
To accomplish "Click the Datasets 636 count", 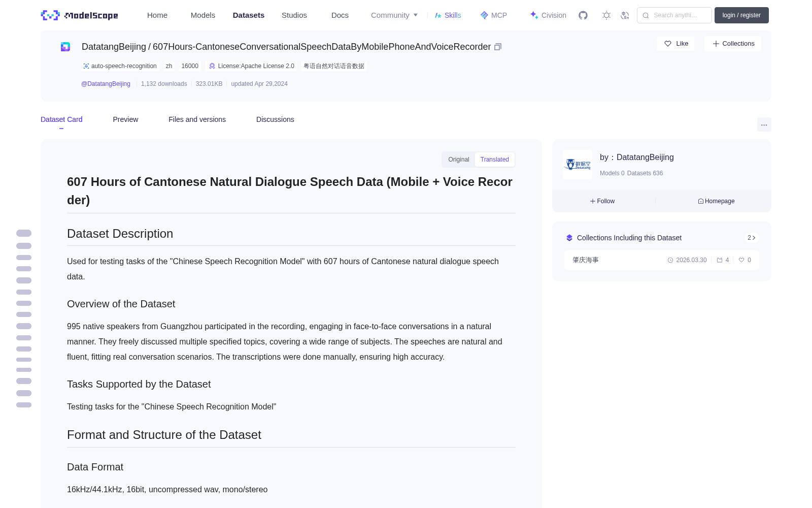I will pos(645,173).
